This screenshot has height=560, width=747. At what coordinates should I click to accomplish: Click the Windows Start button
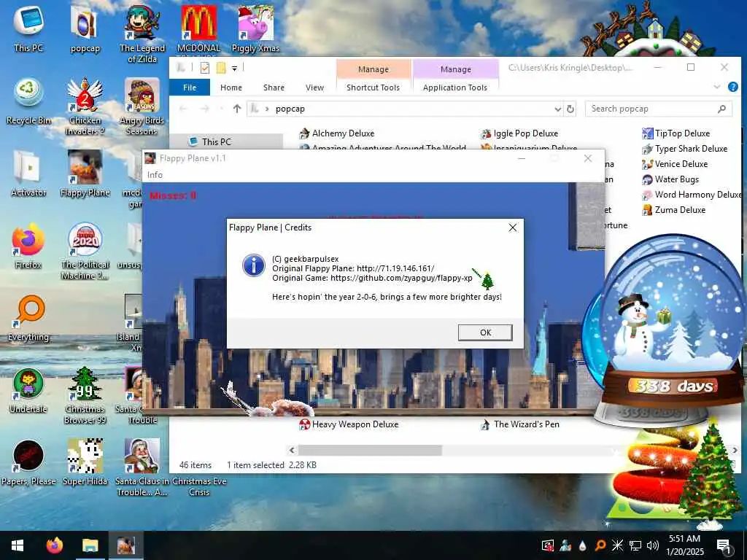(x=18, y=545)
